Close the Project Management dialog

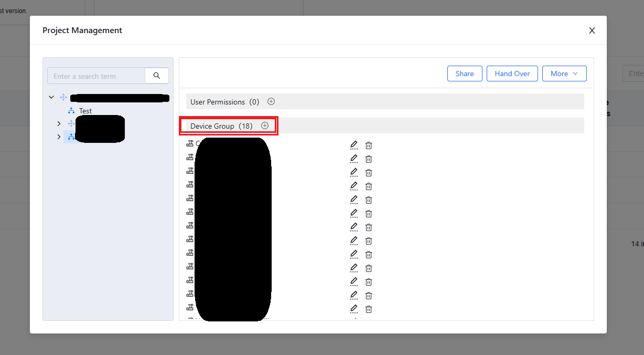coord(592,30)
